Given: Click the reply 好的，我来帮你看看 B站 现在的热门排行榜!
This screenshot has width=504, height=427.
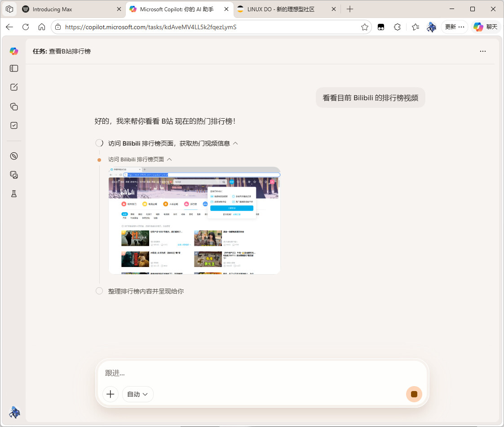Looking at the screenshot, I should coord(165,121).
